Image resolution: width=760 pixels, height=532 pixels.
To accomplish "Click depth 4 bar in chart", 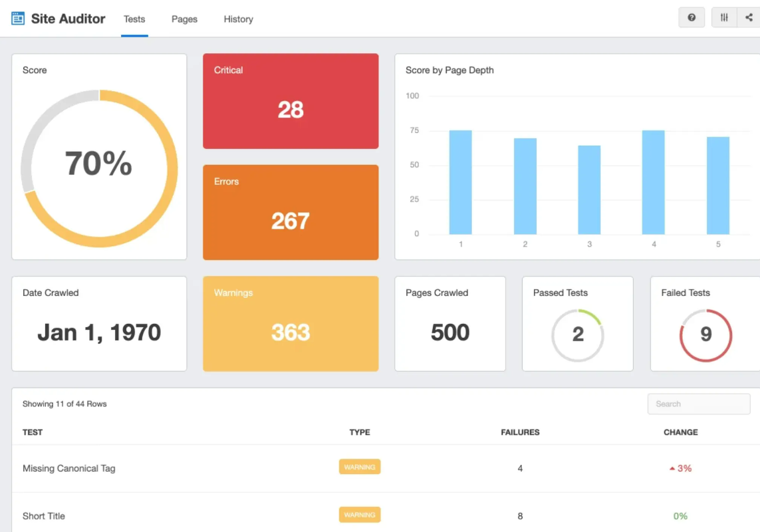I will click(654, 182).
